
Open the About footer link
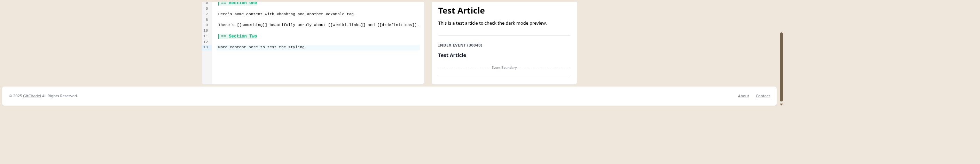(743, 96)
